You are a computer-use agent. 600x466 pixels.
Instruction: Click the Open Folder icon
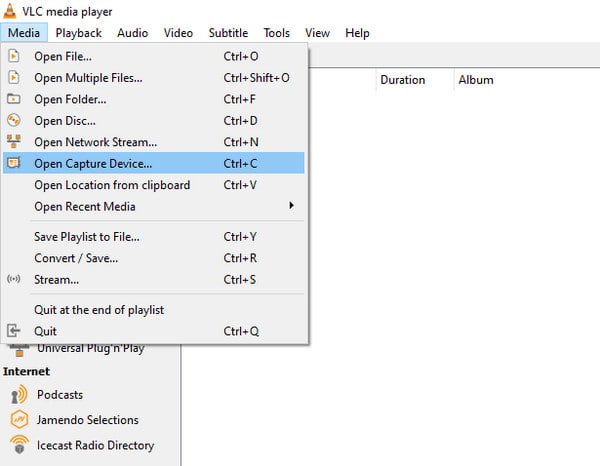[14, 99]
